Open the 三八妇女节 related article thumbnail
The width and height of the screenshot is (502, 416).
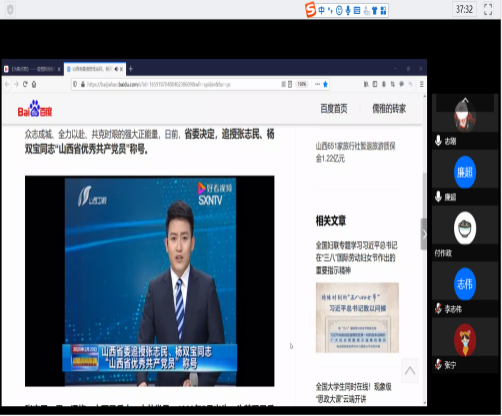point(357,318)
